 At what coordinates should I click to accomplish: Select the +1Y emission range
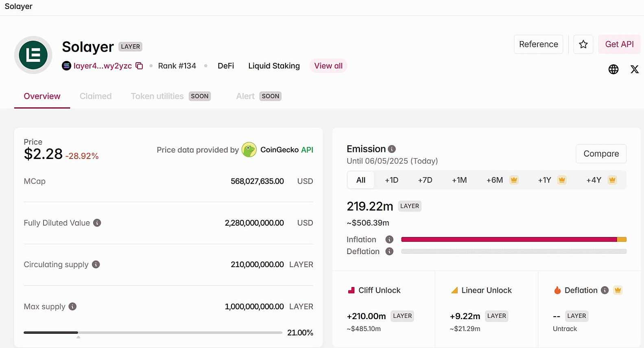552,180
